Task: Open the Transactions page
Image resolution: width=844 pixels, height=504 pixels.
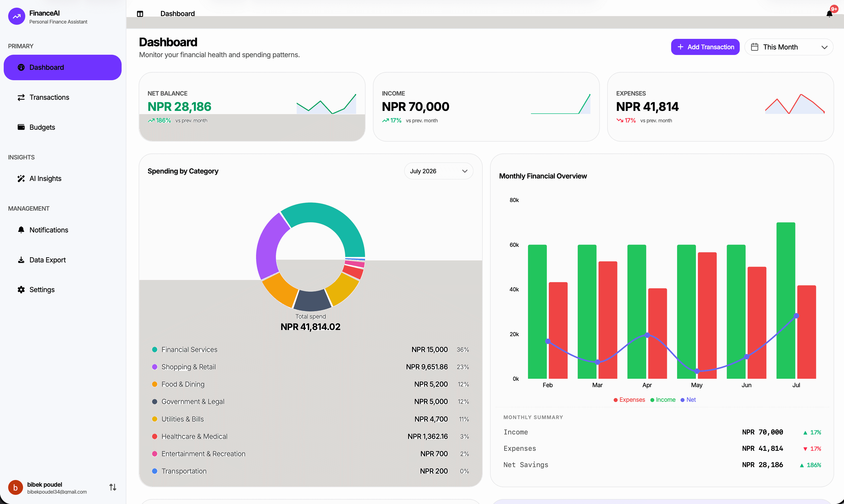Action: [62, 98]
